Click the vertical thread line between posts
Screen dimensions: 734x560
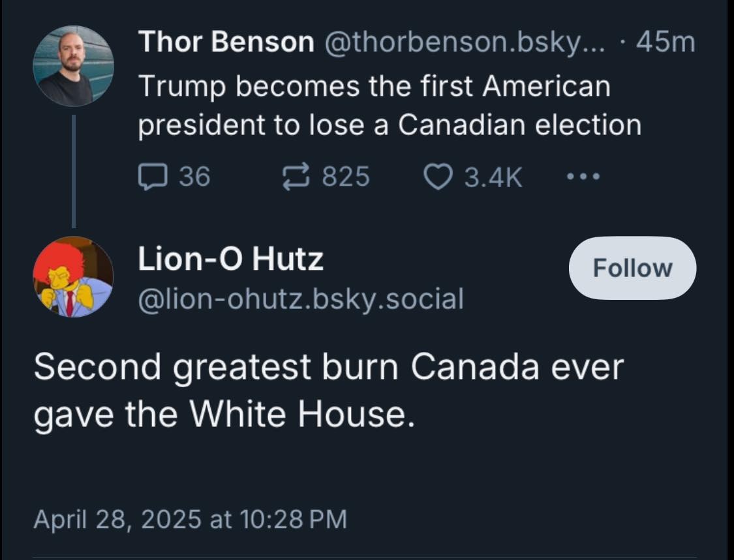74,171
